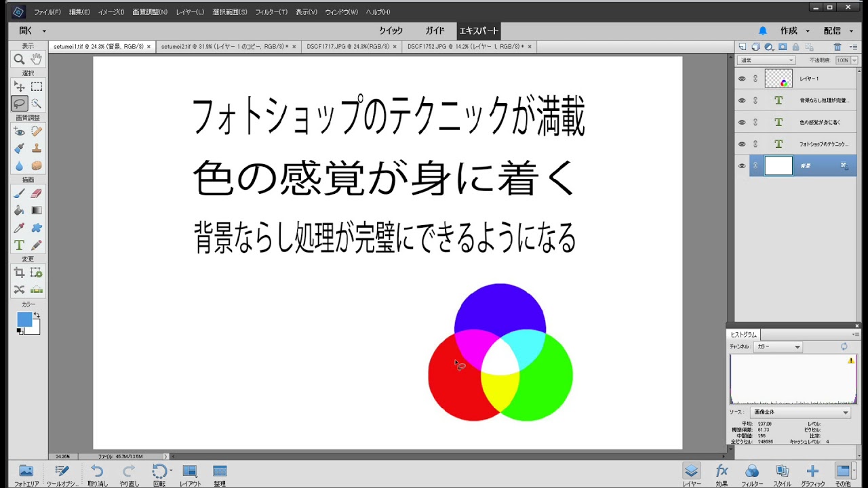Viewport: 868px width, 488px height.
Task: Select the Eraser tool
Action: 37,193
